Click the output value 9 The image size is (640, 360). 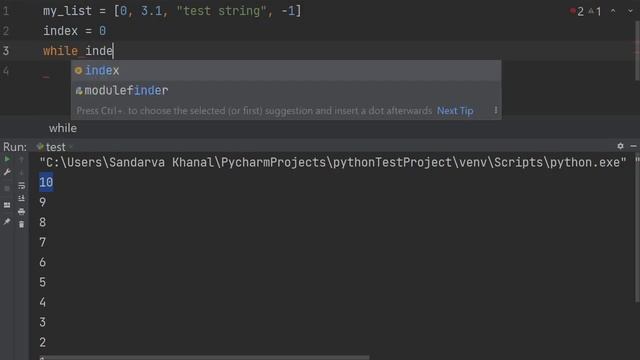(42, 202)
